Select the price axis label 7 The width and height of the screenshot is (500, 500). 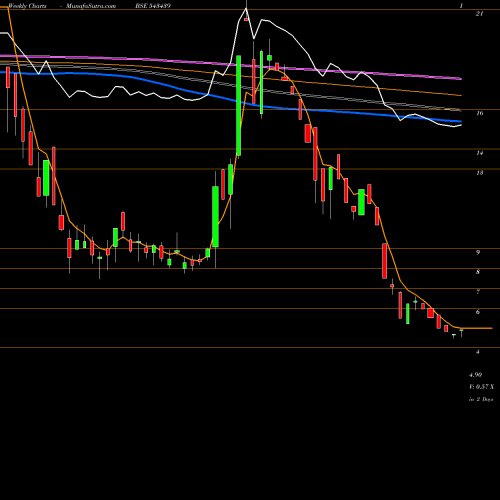(x=478, y=292)
